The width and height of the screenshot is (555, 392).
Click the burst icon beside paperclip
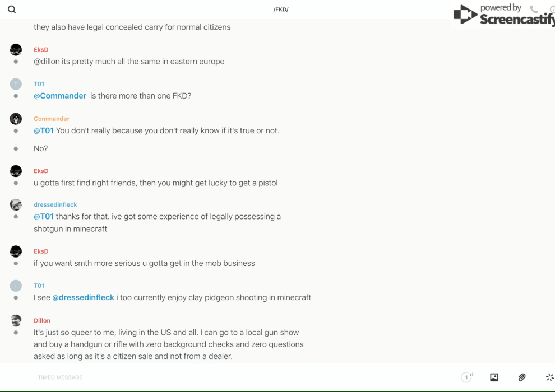click(x=549, y=377)
